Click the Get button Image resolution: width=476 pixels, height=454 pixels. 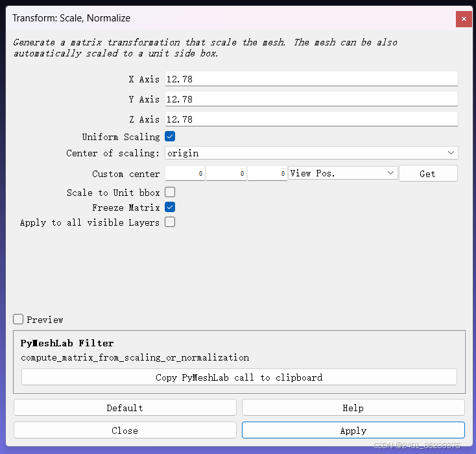pyautogui.click(x=428, y=173)
